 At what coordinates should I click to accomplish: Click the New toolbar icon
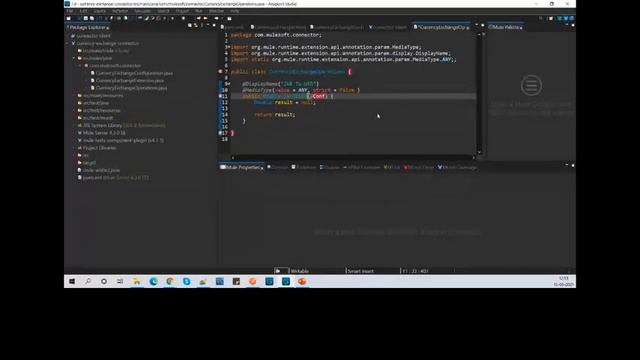click(69, 18)
